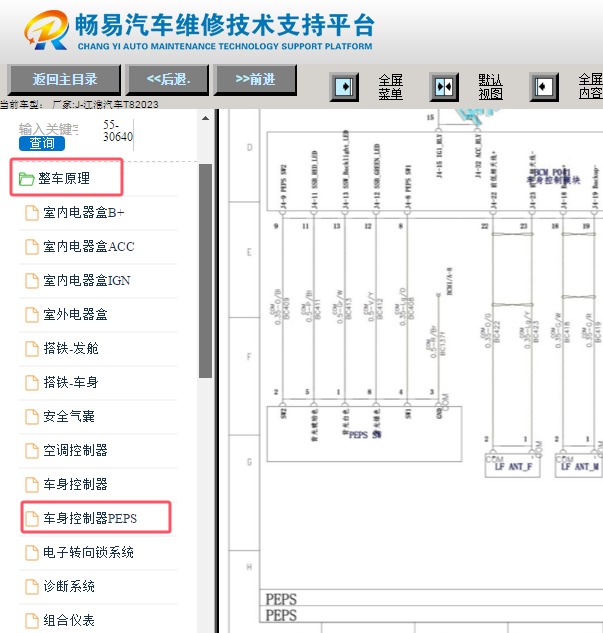Click the 默认视图 text link
The height and width of the screenshot is (633, 603).
coord(490,87)
